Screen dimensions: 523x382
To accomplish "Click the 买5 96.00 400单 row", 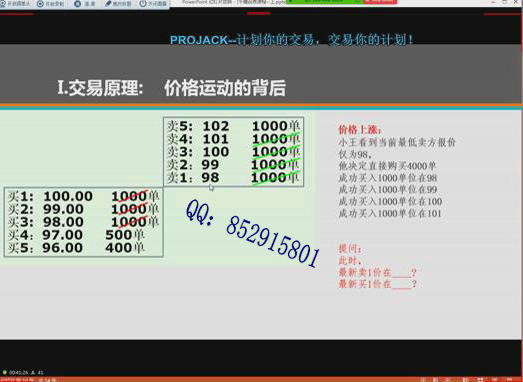I will click(76, 248).
